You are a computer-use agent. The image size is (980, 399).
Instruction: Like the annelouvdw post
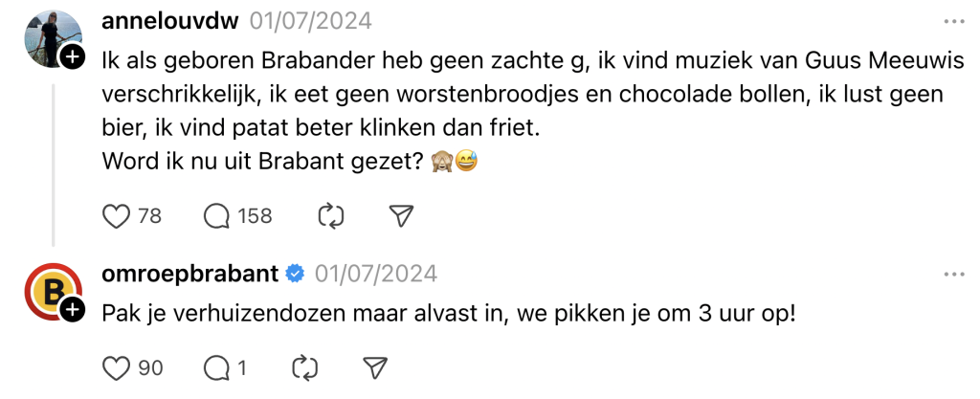point(116,216)
